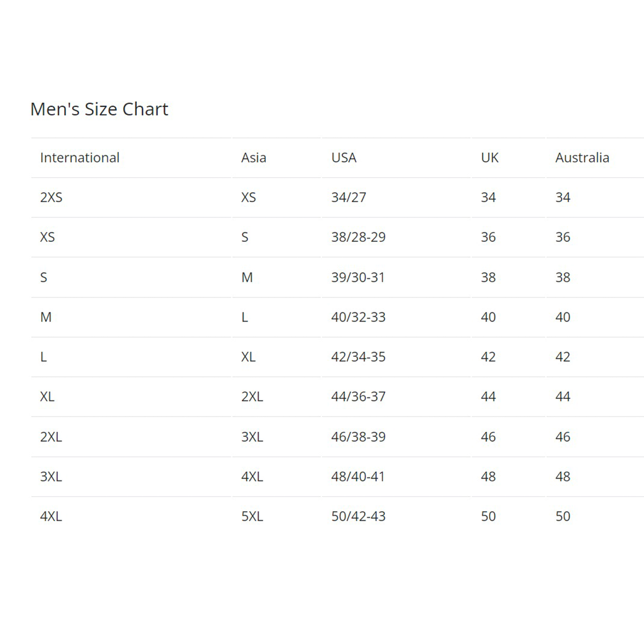The width and height of the screenshot is (644, 644).
Task: Click the UK size 42 cell
Action: point(488,356)
